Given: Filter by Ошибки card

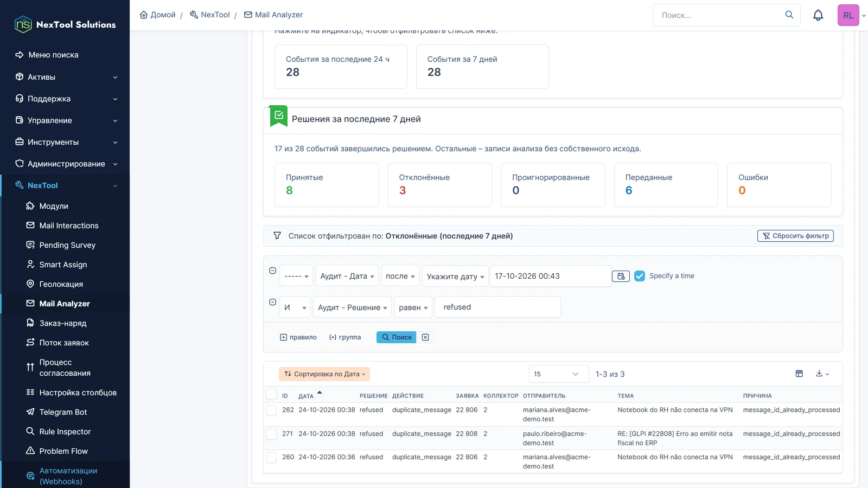Looking at the screenshot, I should [x=779, y=185].
